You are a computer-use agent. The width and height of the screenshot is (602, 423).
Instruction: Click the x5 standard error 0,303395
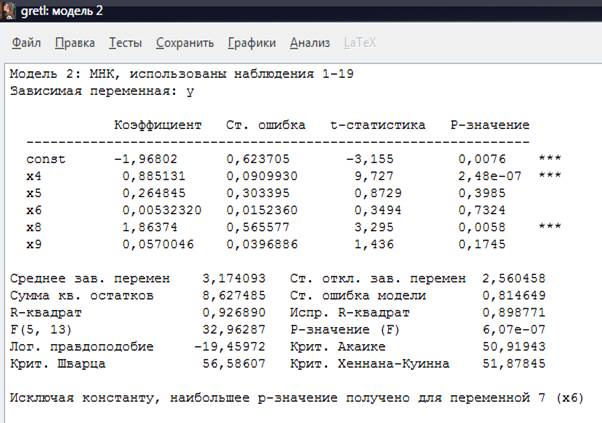[258, 193]
